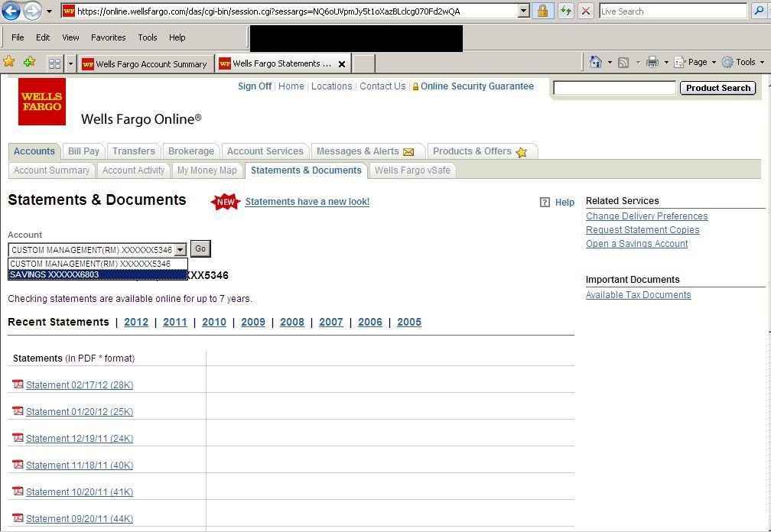Open the Account Services tab
Image resolution: width=771 pixels, height=532 pixels.
coord(265,151)
